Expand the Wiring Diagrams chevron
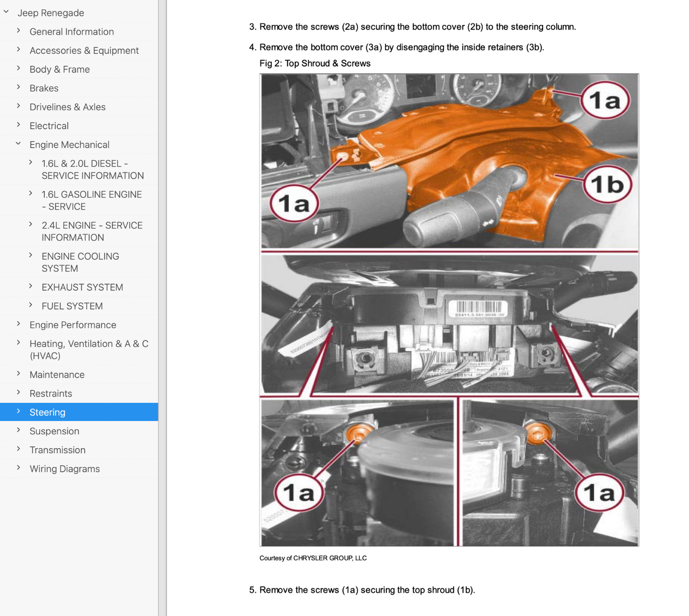The image size is (689, 616). click(x=19, y=468)
